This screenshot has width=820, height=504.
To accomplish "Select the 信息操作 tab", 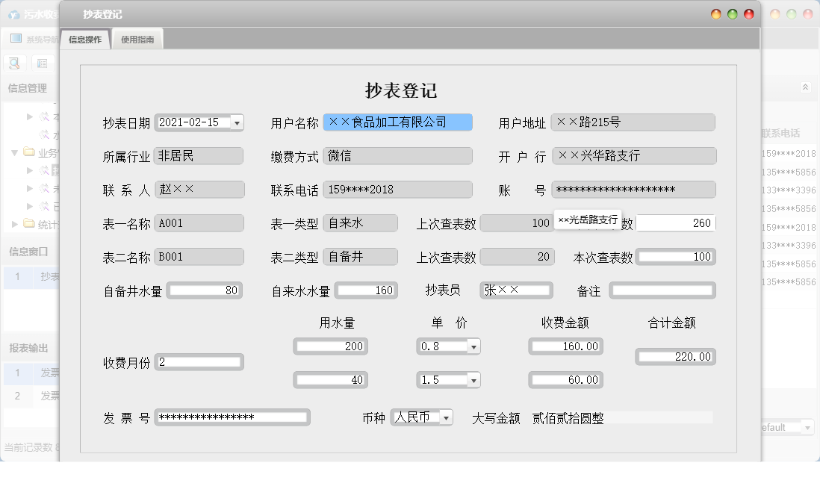I will point(85,39).
